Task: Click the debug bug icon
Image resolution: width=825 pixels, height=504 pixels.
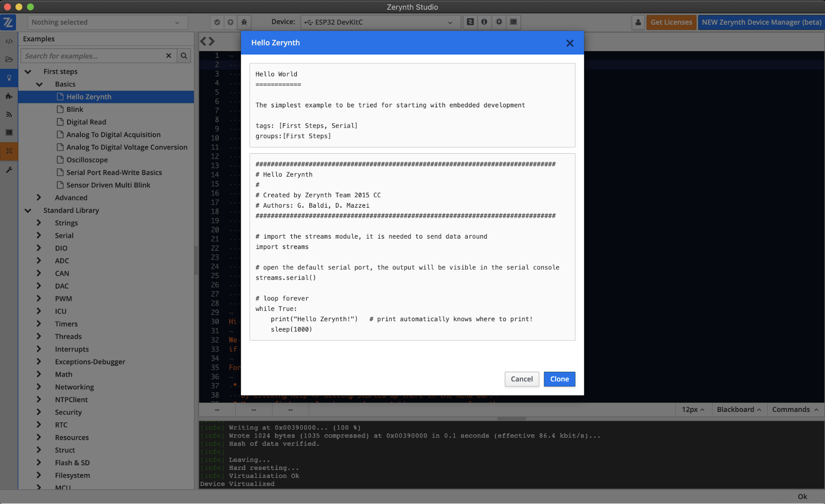Action: (x=244, y=22)
